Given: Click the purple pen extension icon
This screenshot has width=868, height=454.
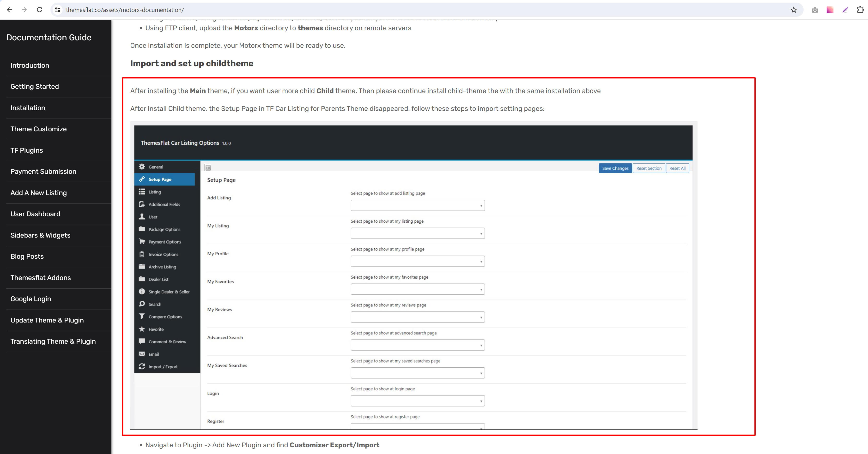Looking at the screenshot, I should tap(845, 10).
